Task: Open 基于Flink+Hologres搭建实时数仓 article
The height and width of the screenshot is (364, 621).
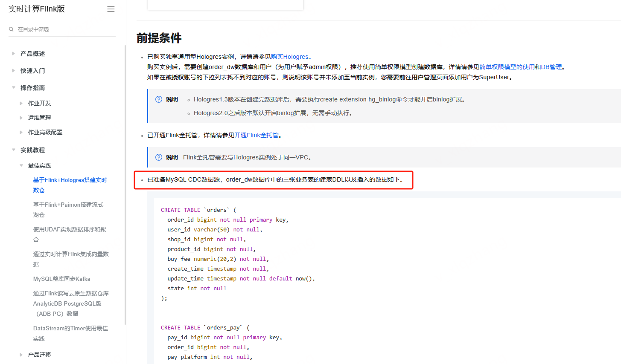Action: pyautogui.click(x=70, y=185)
